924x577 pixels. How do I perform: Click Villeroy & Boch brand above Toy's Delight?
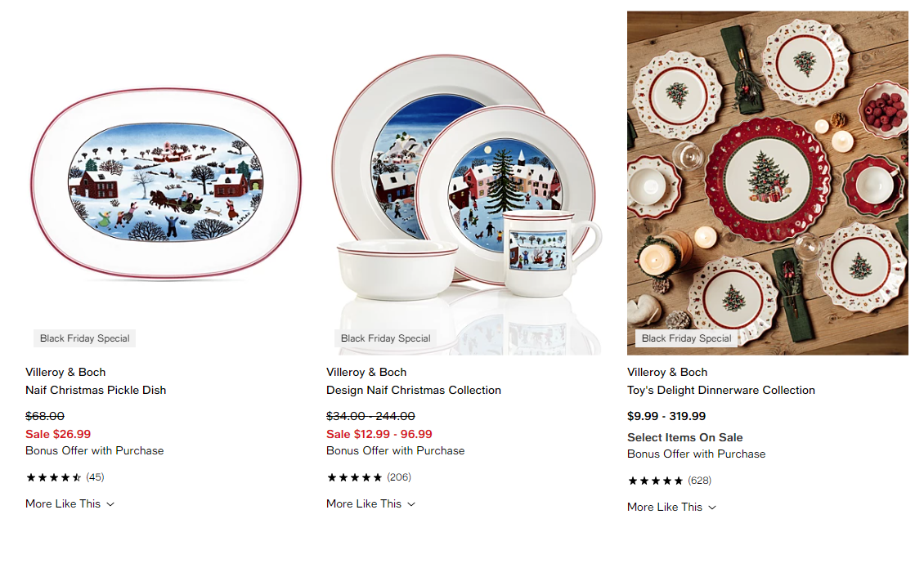(667, 373)
